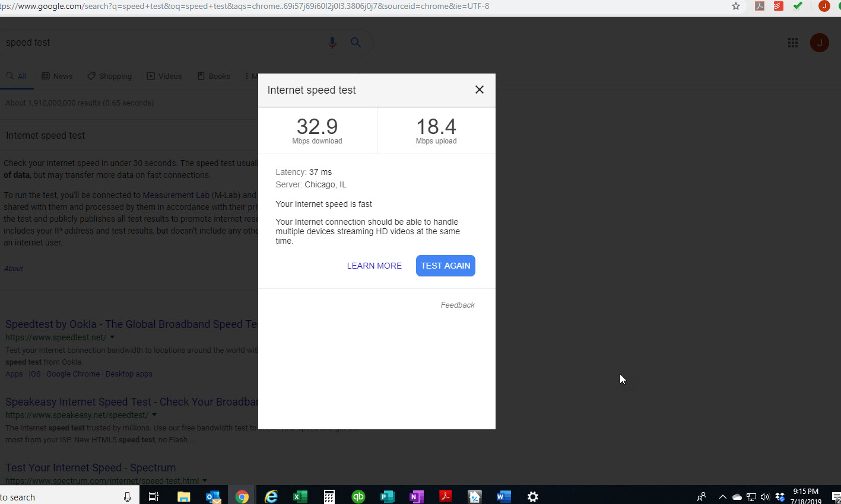Switch to the Videos search tab
Image resolution: width=841 pixels, height=504 pixels.
pyautogui.click(x=164, y=76)
